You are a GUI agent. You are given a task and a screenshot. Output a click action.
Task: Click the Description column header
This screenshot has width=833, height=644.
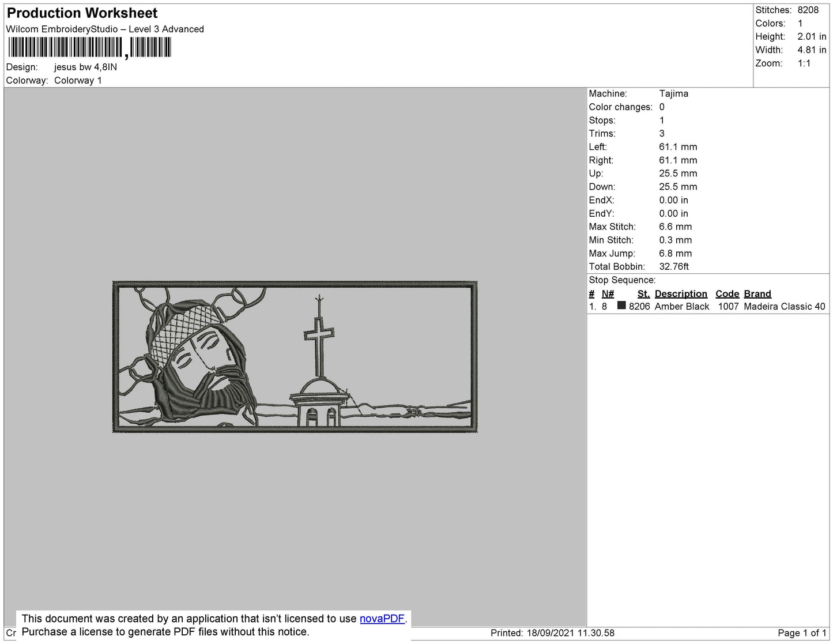(681, 293)
